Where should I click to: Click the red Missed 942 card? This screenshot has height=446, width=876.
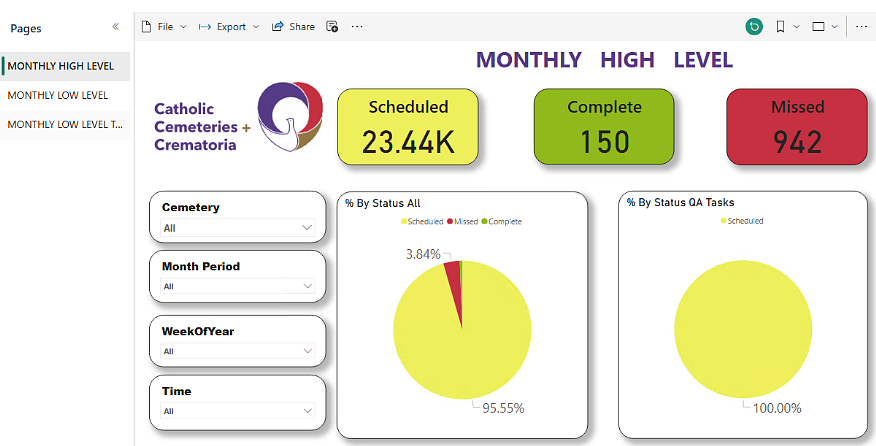(x=797, y=126)
